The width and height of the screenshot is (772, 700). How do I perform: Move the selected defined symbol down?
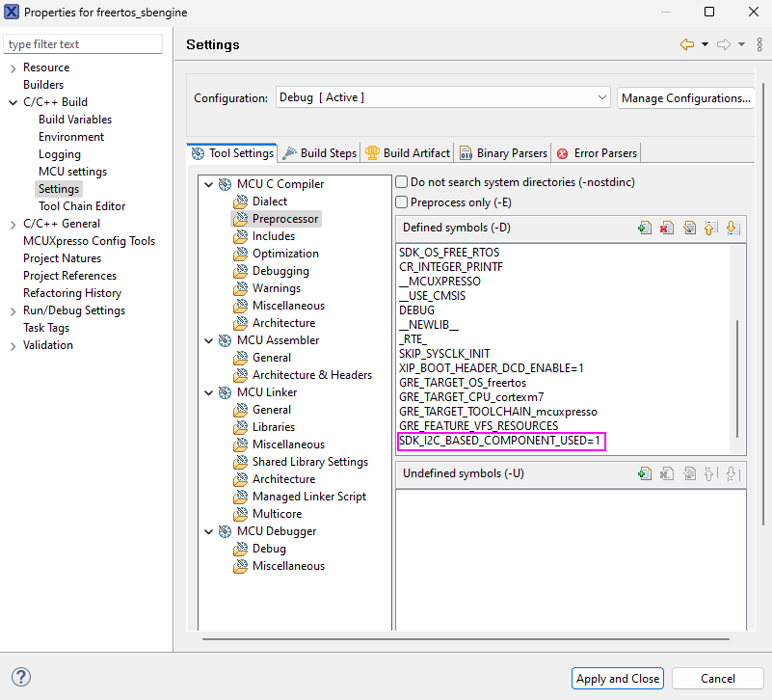point(734,229)
